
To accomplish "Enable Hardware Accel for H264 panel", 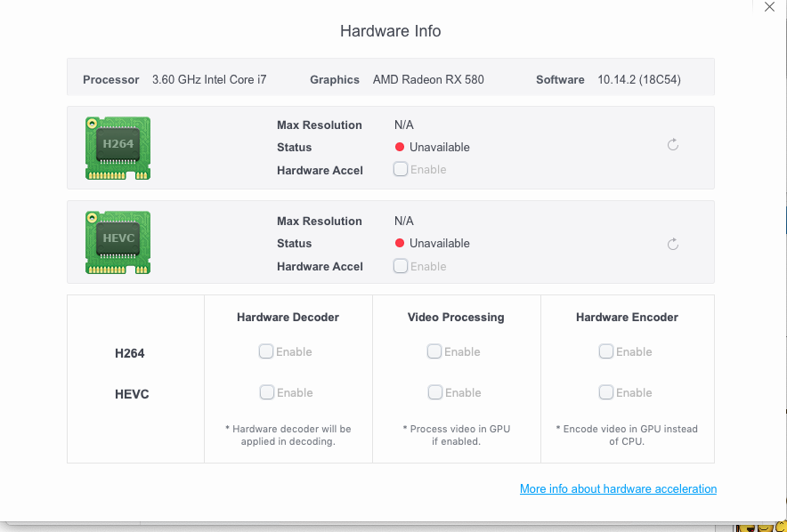I will 401,170.
